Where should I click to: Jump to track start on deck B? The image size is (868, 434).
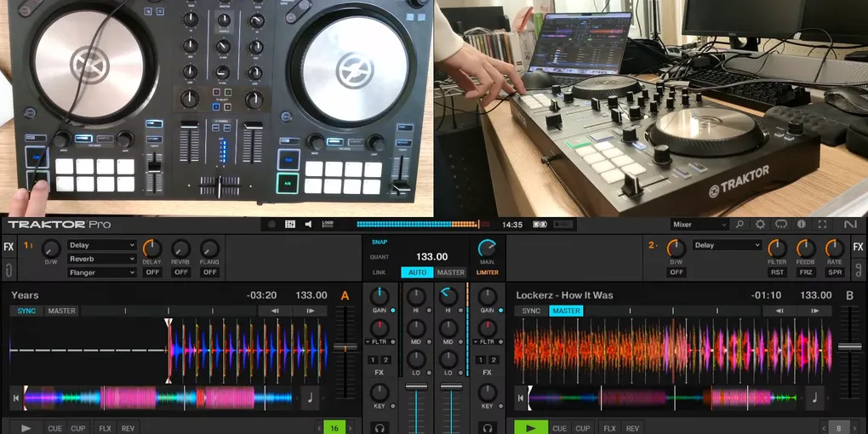coord(520,397)
